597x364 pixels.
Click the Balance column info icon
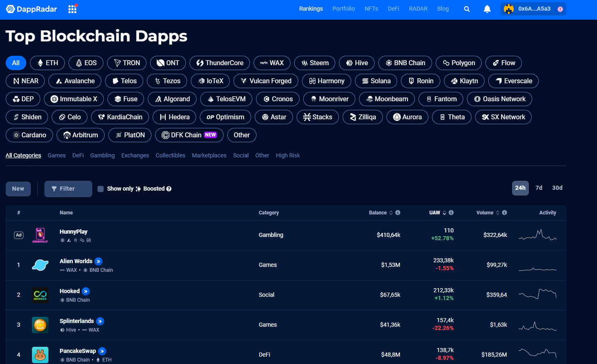pos(398,213)
